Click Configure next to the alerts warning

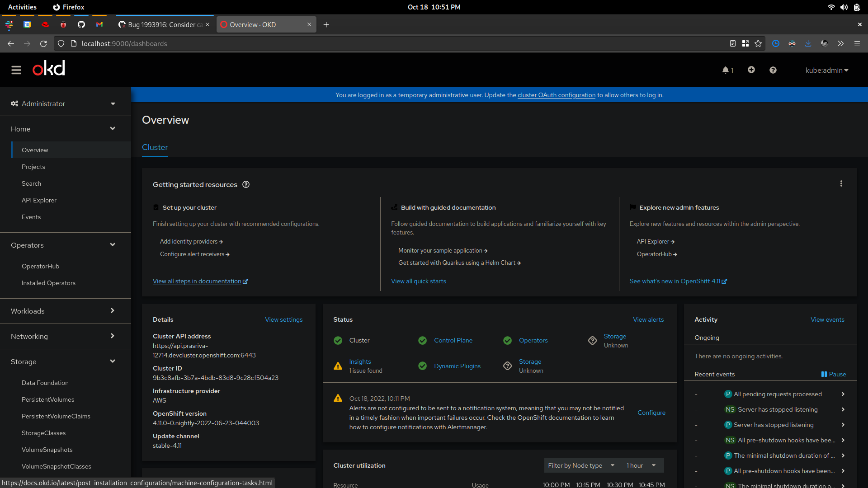tap(651, 413)
